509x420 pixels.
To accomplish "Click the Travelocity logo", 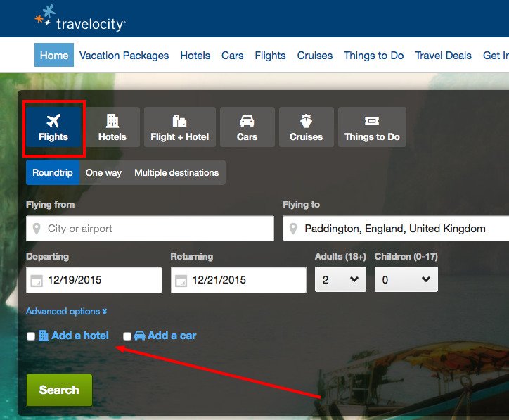I will click(80, 19).
